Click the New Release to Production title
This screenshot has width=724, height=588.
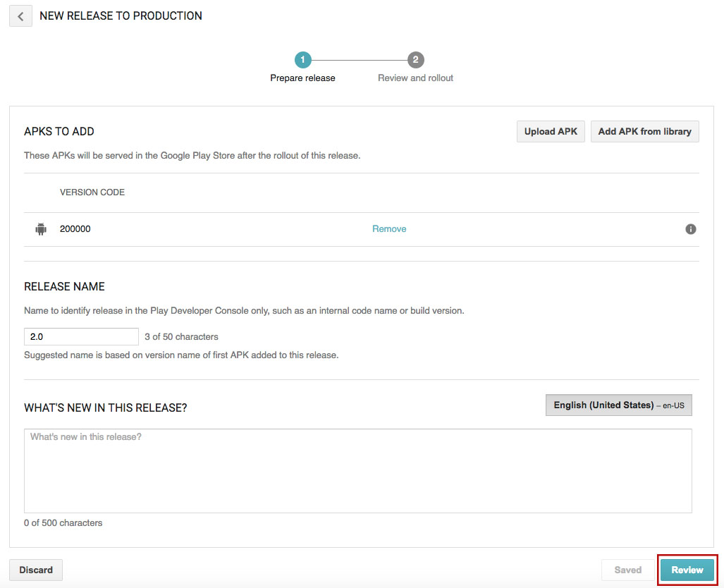[x=121, y=16]
